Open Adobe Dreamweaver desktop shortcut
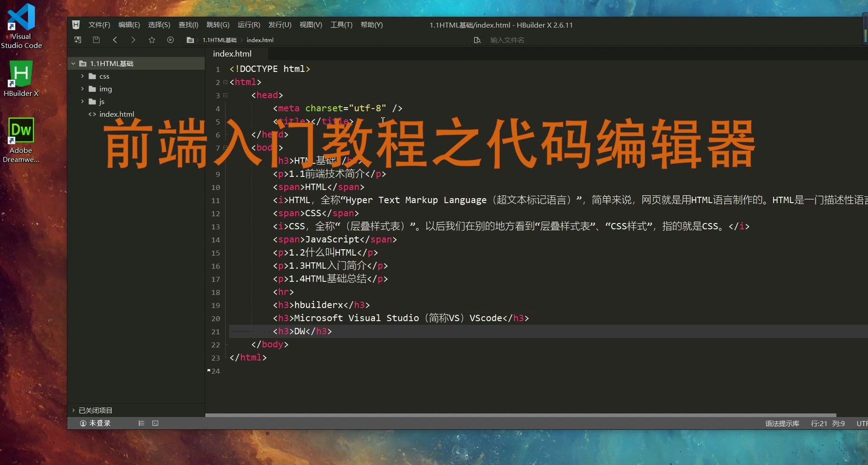The height and width of the screenshot is (465, 868). click(21, 140)
